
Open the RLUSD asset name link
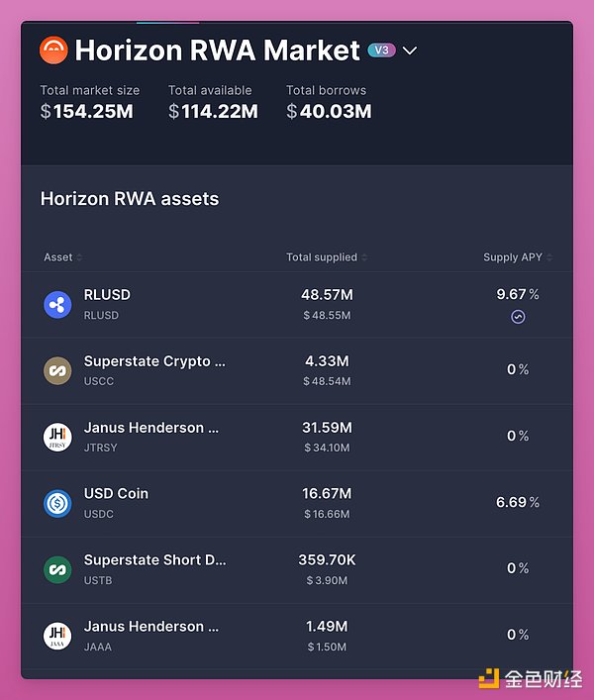tap(107, 294)
